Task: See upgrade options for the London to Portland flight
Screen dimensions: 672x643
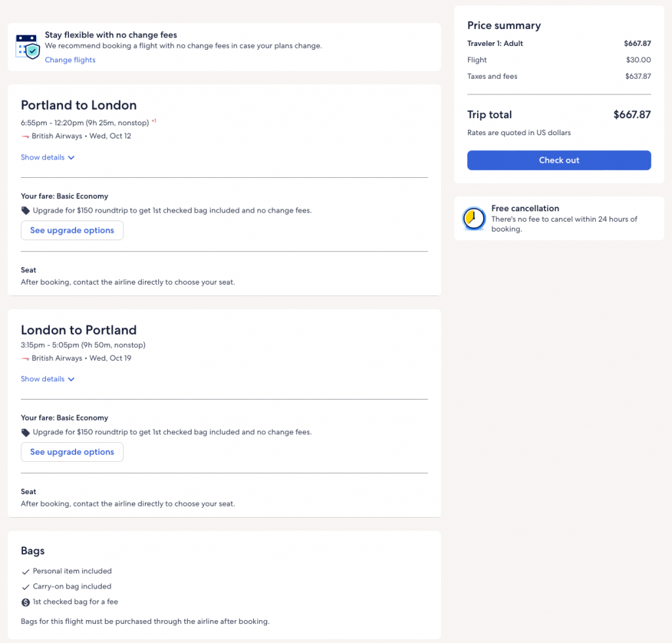Action: 72,452
